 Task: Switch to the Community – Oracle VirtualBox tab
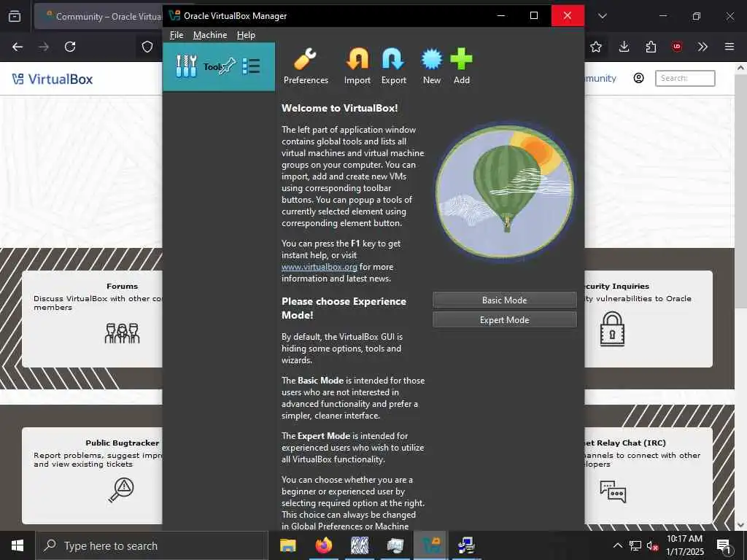point(98,16)
